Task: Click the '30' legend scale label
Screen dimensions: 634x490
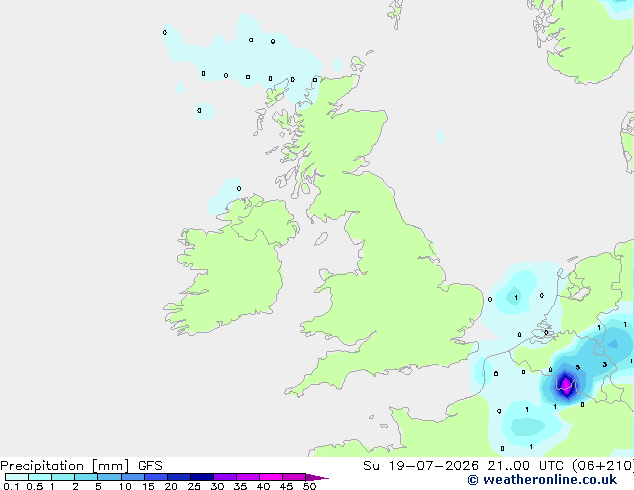Action: click(x=217, y=486)
